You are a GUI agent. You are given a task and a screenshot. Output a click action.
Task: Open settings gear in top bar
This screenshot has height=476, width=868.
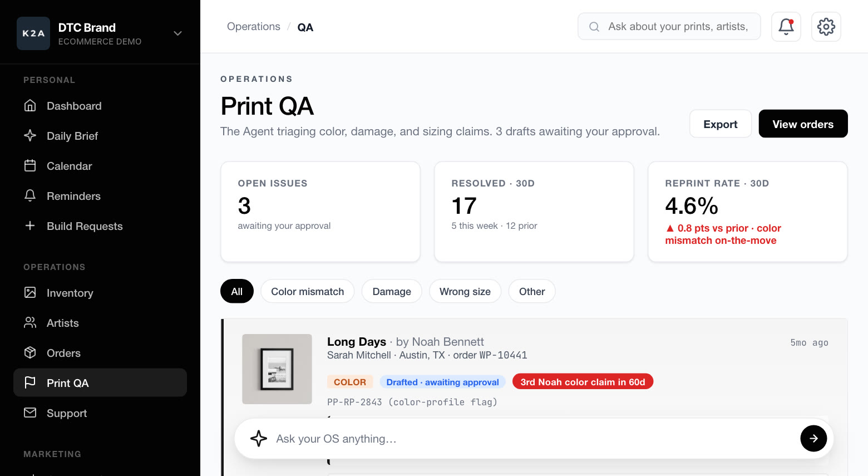[826, 27]
